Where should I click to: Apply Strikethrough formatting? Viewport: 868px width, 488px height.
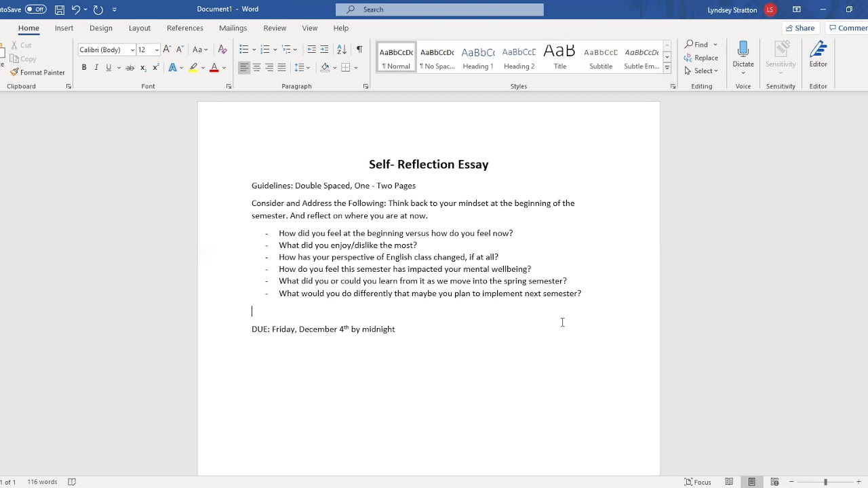130,68
